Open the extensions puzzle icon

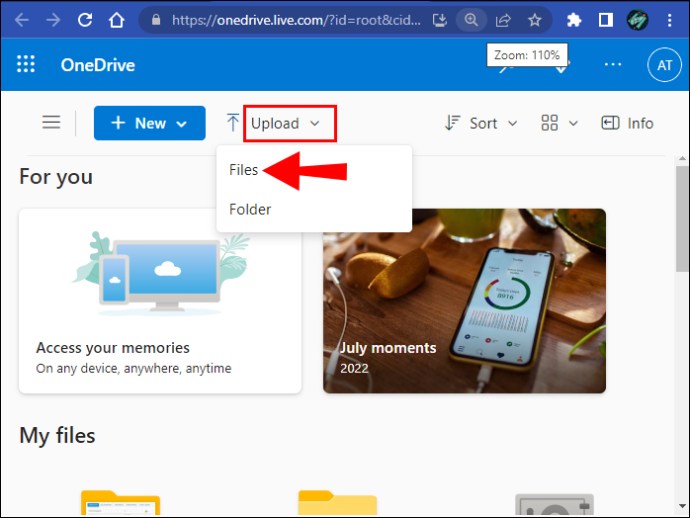point(574,20)
